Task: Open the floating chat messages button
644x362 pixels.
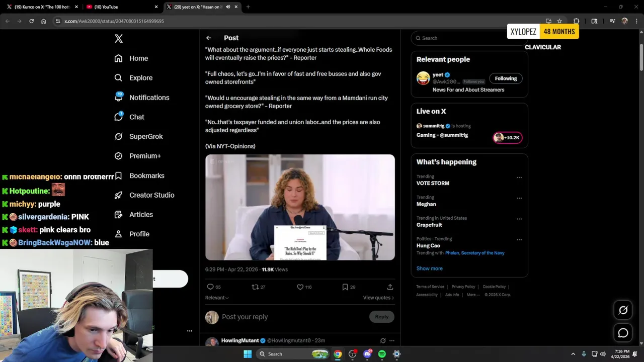Action: [x=623, y=333]
